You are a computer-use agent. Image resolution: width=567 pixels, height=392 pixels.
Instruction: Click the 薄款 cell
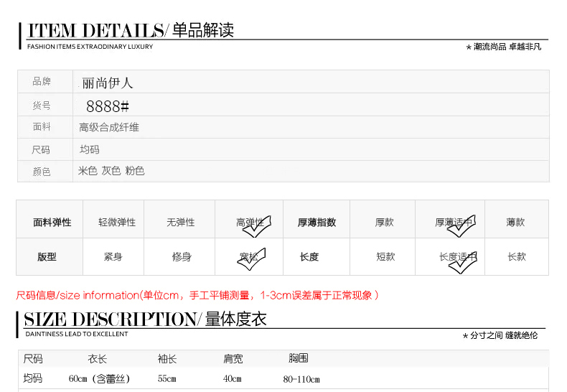coord(517,219)
